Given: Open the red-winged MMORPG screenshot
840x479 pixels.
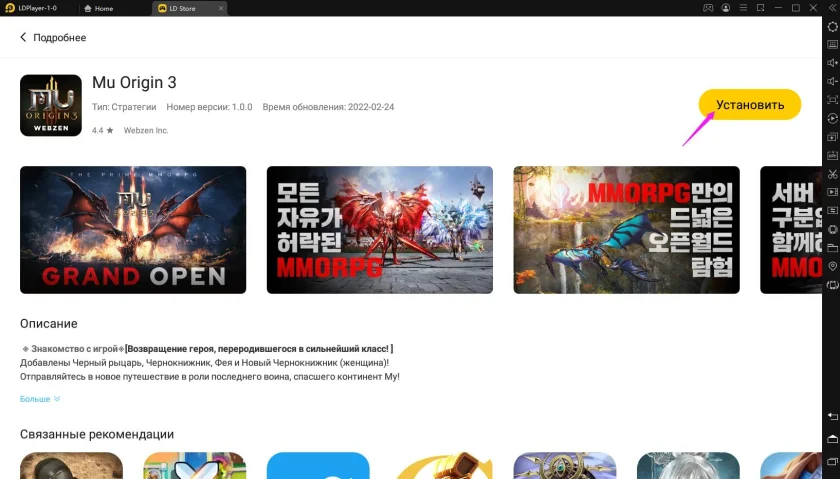Looking at the screenshot, I should coord(380,230).
